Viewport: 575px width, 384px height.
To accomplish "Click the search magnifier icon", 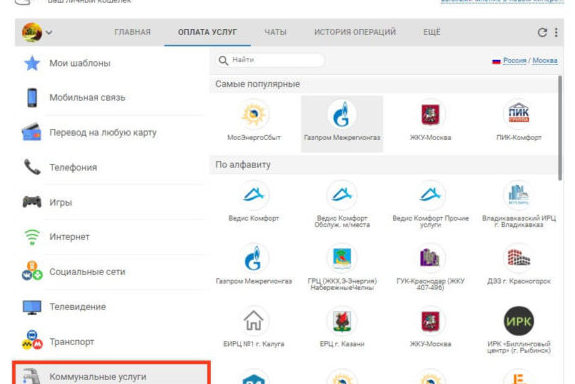I will [223, 60].
